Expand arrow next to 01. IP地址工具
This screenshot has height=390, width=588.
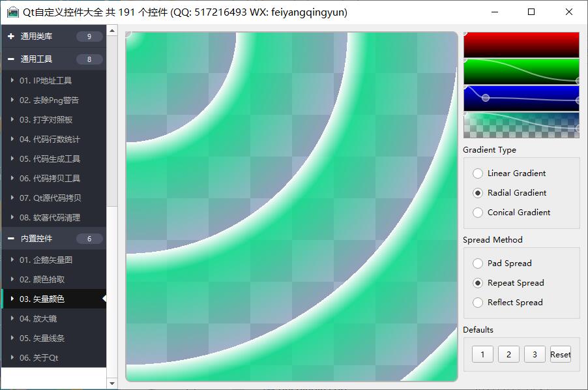click(12, 81)
